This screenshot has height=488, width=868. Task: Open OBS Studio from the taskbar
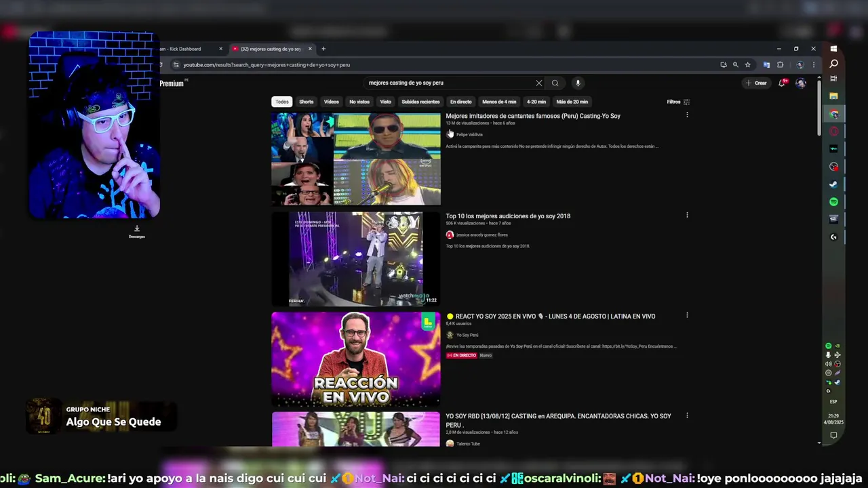tap(833, 167)
